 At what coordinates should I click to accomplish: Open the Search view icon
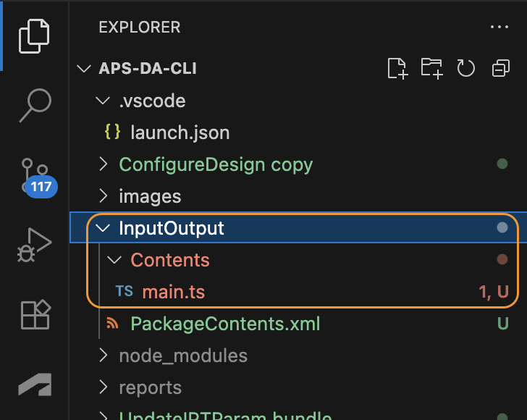pos(35,106)
